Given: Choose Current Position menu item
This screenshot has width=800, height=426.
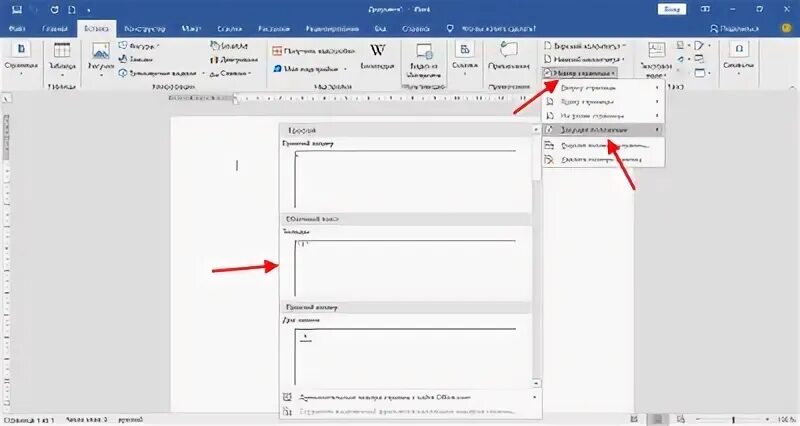Looking at the screenshot, I should [603, 130].
